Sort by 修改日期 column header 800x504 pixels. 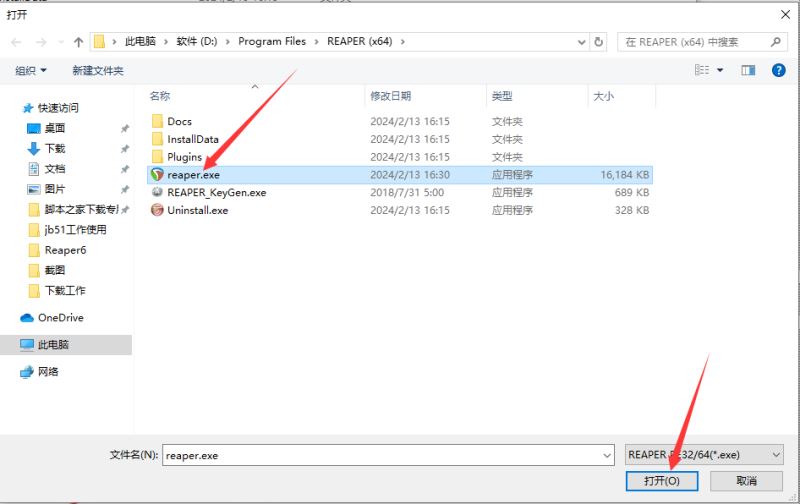391,96
